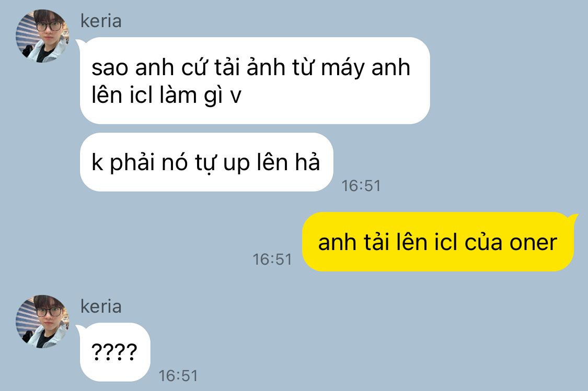Click the 16:51 timestamp beside yellow bubble
Image resolution: width=588 pixels, height=391 pixels.
coord(272,259)
